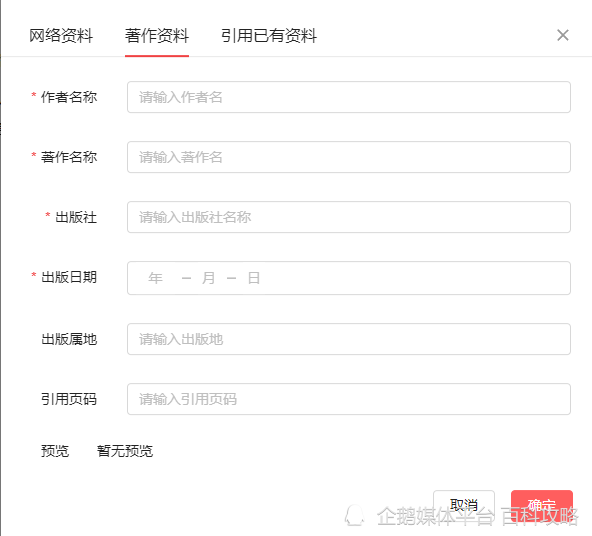Image resolution: width=592 pixels, height=536 pixels.
Task: Select the 年 portion of date
Action: tap(155, 278)
